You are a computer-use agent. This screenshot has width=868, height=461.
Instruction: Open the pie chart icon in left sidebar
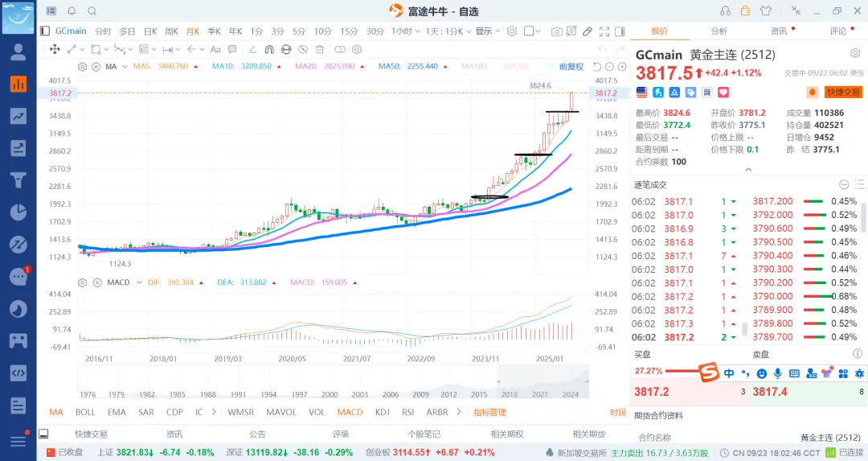pos(18,212)
